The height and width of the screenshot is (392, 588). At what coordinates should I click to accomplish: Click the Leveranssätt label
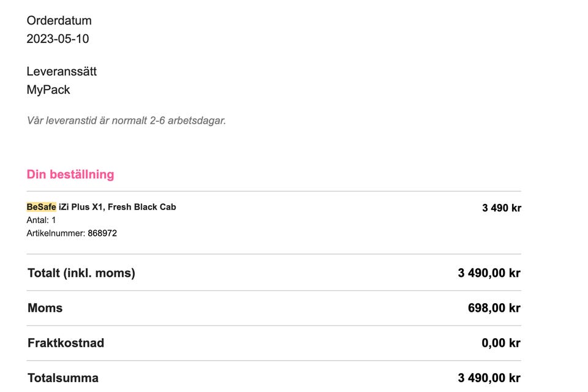[x=61, y=72]
